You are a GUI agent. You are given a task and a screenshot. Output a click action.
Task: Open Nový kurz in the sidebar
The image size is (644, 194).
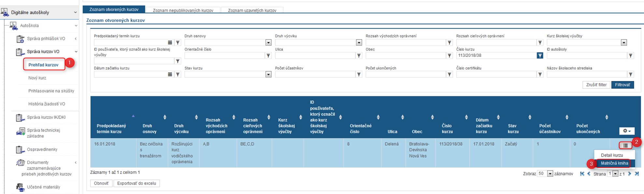click(x=37, y=78)
